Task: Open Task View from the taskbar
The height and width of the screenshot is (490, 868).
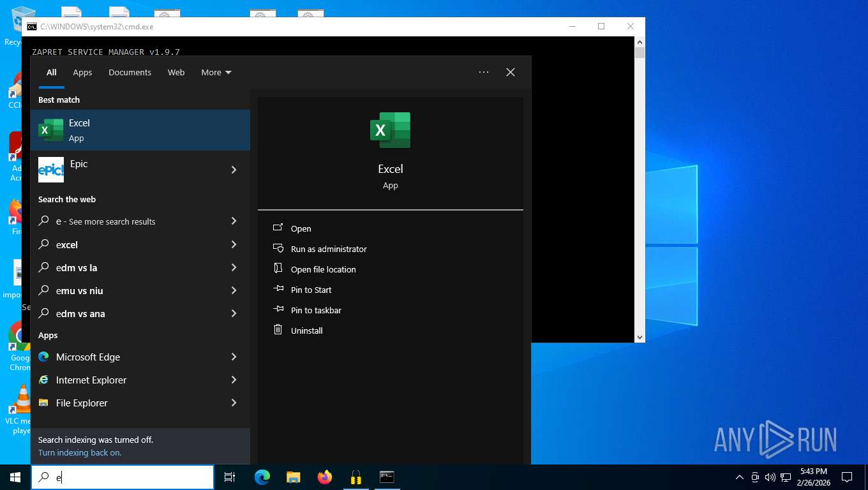Action: (x=230, y=477)
